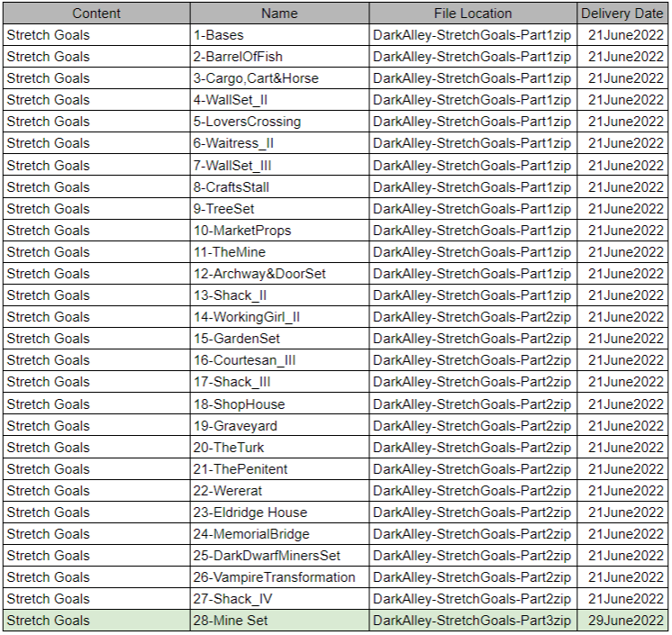Select the DarkAlley-StretchGoals-Part3zip file location cell
672x635 pixels.
click(472, 621)
